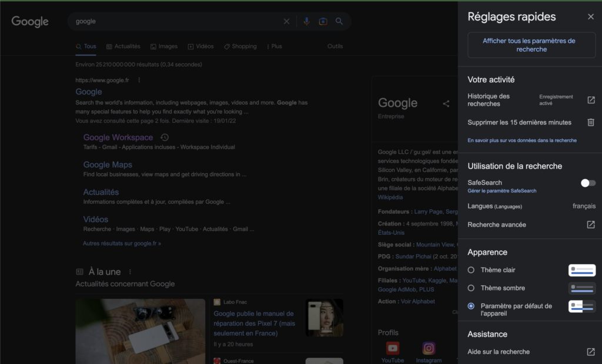The height and width of the screenshot is (364, 602).
Task: Click Supprimer les 15 dernières minutes
Action: coord(519,122)
